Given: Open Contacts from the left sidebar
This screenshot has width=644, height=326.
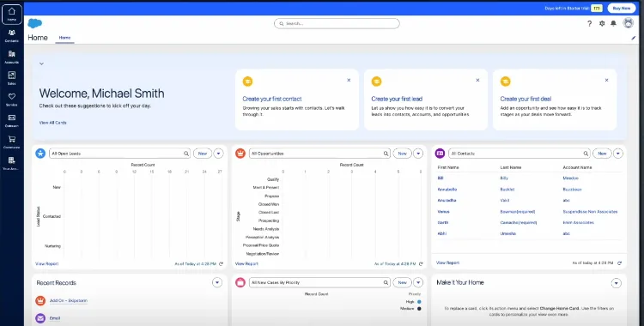Looking at the screenshot, I should (x=11, y=36).
